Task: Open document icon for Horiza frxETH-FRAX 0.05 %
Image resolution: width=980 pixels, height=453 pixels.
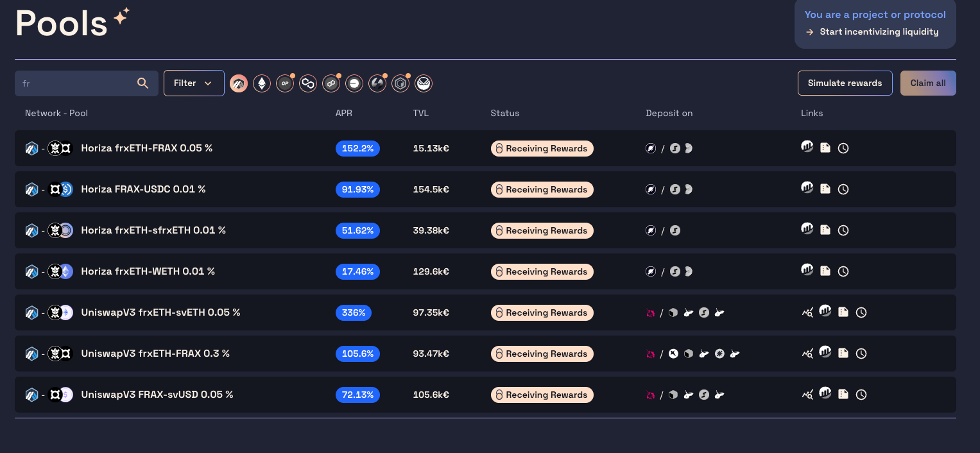Action: click(x=825, y=148)
